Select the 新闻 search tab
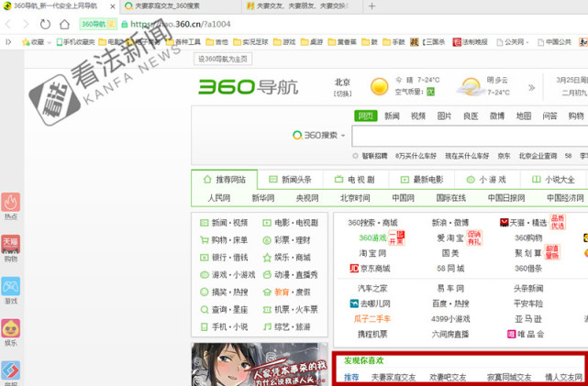Viewport: 588px width, 386px height. [392, 116]
